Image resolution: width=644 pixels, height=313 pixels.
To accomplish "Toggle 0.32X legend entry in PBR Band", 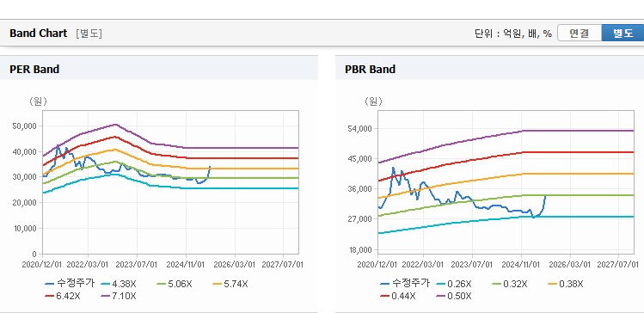I will [510, 284].
